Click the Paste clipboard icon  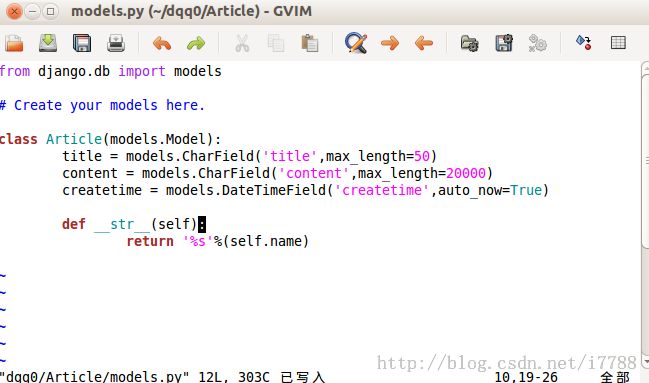coord(310,43)
